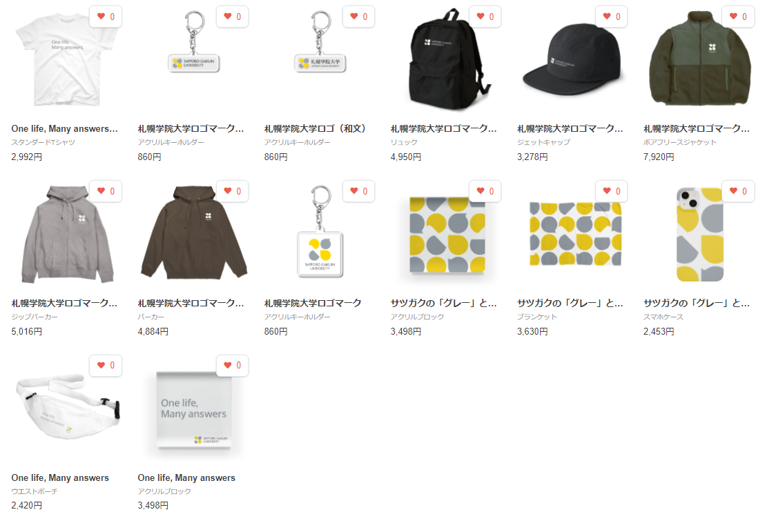Open the リュック backpack product image
The height and width of the screenshot is (532, 763).
click(x=447, y=60)
